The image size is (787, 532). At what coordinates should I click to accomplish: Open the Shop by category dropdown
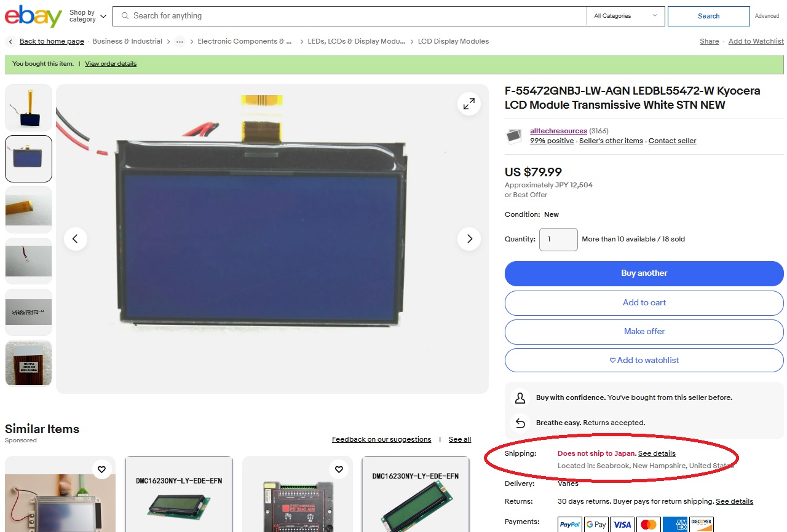(87, 16)
